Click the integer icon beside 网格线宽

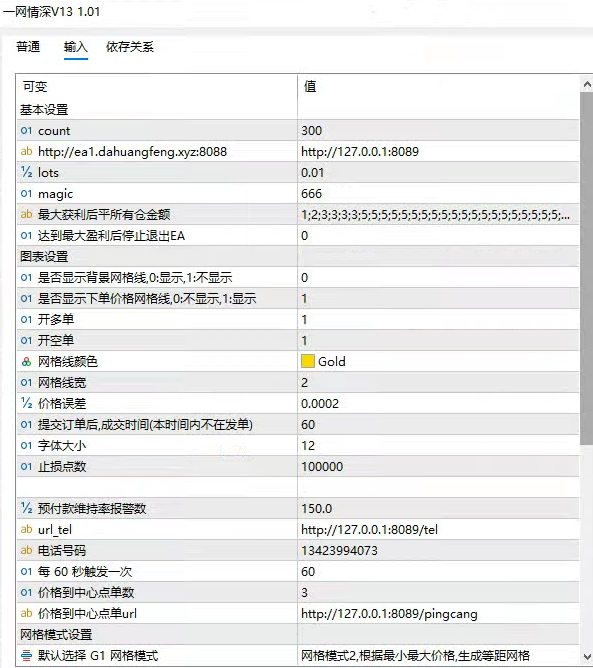[x=26, y=382]
